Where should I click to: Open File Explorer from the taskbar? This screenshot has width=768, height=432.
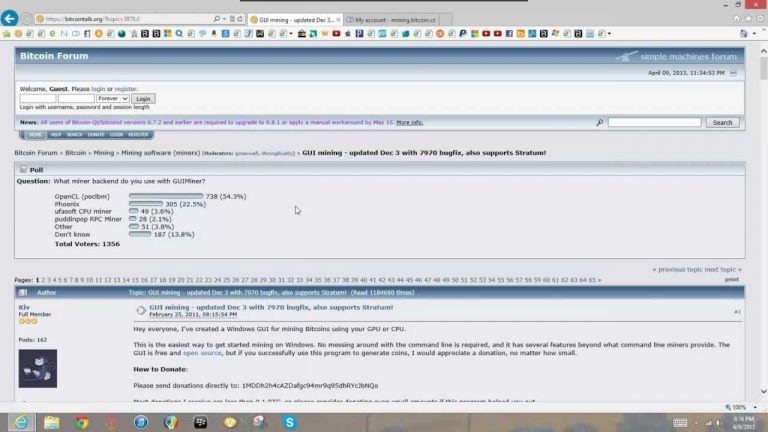pos(51,422)
